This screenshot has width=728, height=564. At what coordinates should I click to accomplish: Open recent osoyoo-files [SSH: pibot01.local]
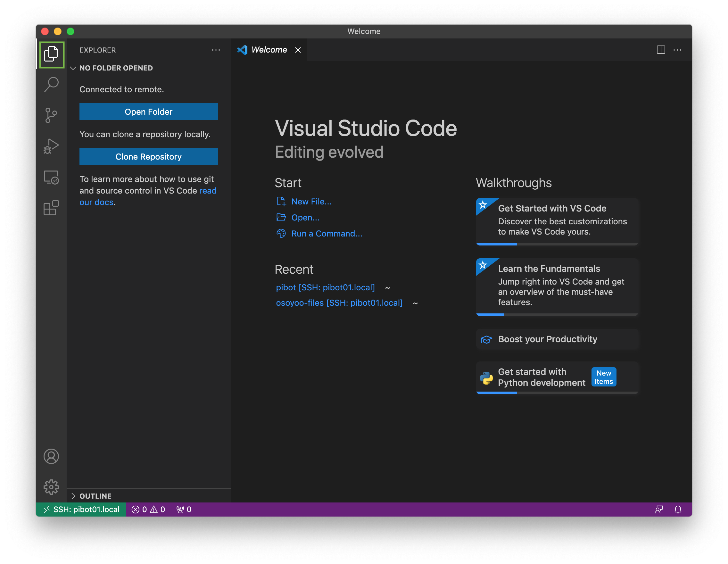pyautogui.click(x=339, y=303)
